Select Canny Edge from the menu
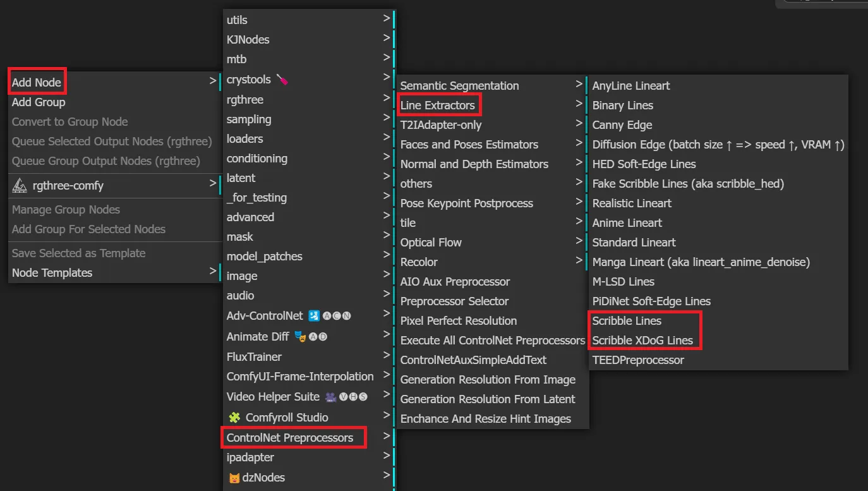This screenshot has width=868, height=491. tap(622, 124)
